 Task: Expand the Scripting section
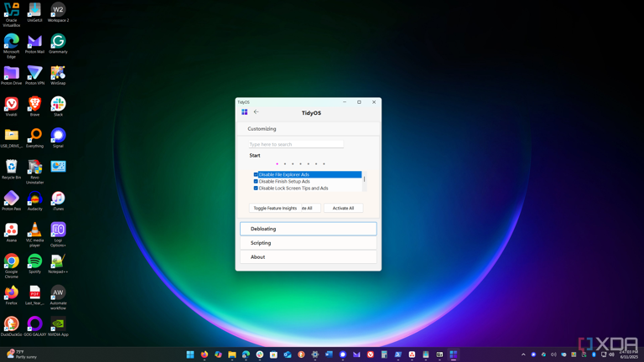tap(308, 243)
